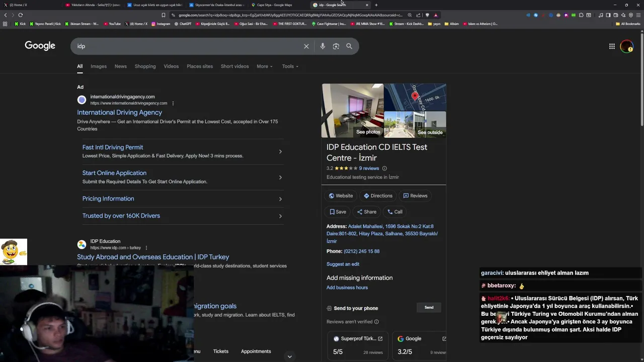Open the Google account avatar menu
This screenshot has width=644, height=362.
click(x=626, y=46)
